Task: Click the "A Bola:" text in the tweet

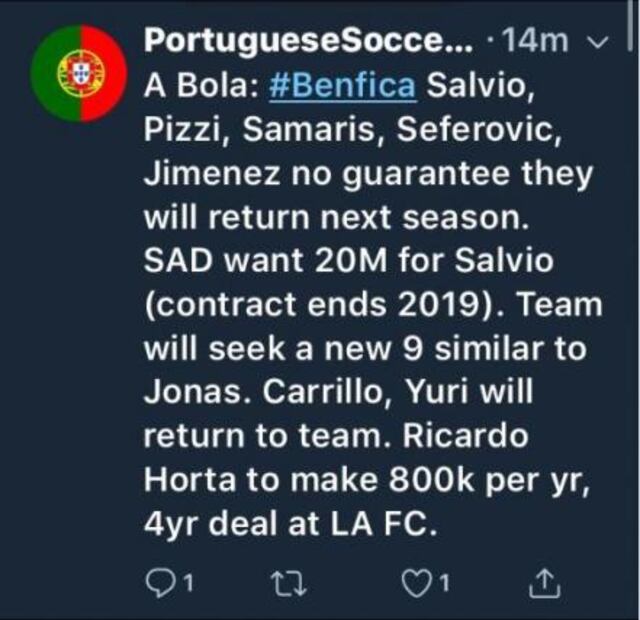Action: pyautogui.click(x=201, y=85)
